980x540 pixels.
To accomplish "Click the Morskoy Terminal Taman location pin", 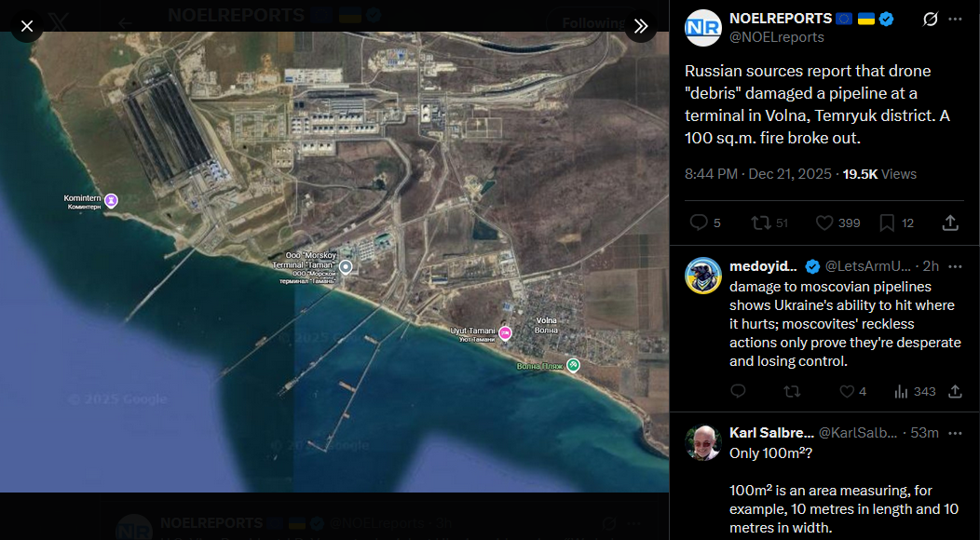I will click(346, 267).
